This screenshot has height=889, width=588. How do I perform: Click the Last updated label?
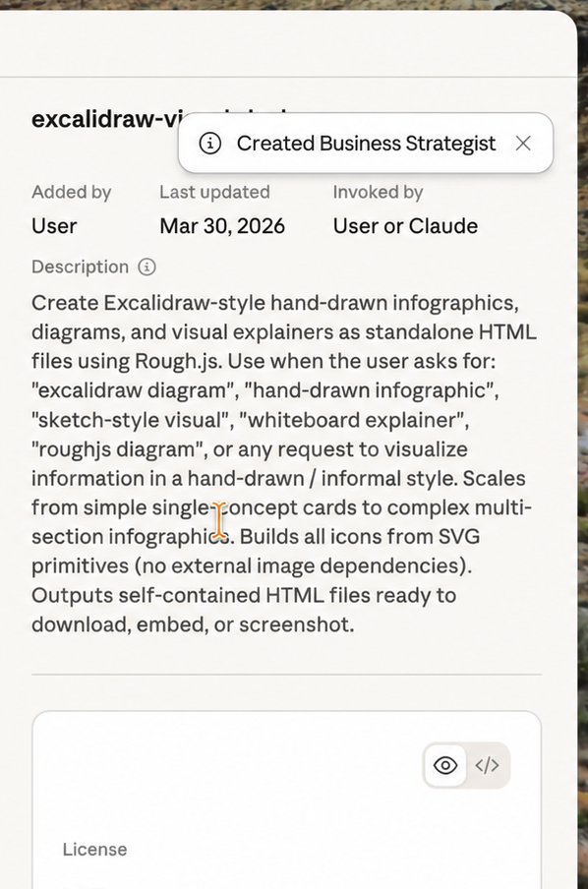[215, 192]
